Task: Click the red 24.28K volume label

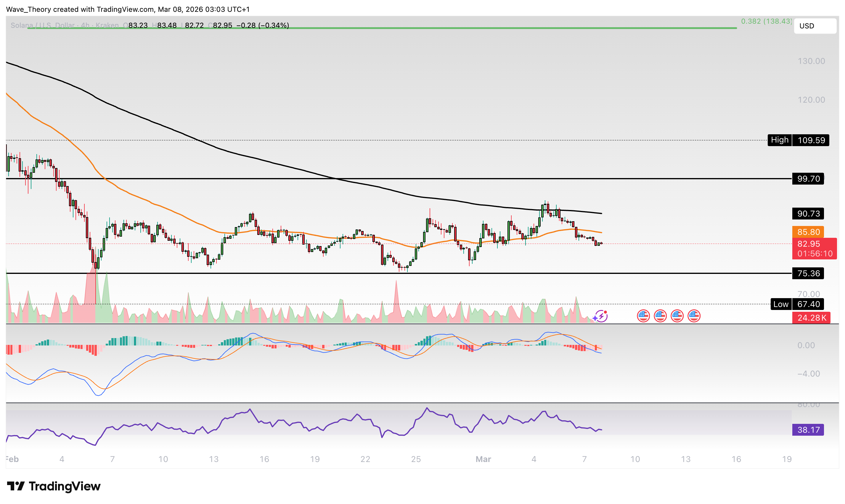Action: 811,318
